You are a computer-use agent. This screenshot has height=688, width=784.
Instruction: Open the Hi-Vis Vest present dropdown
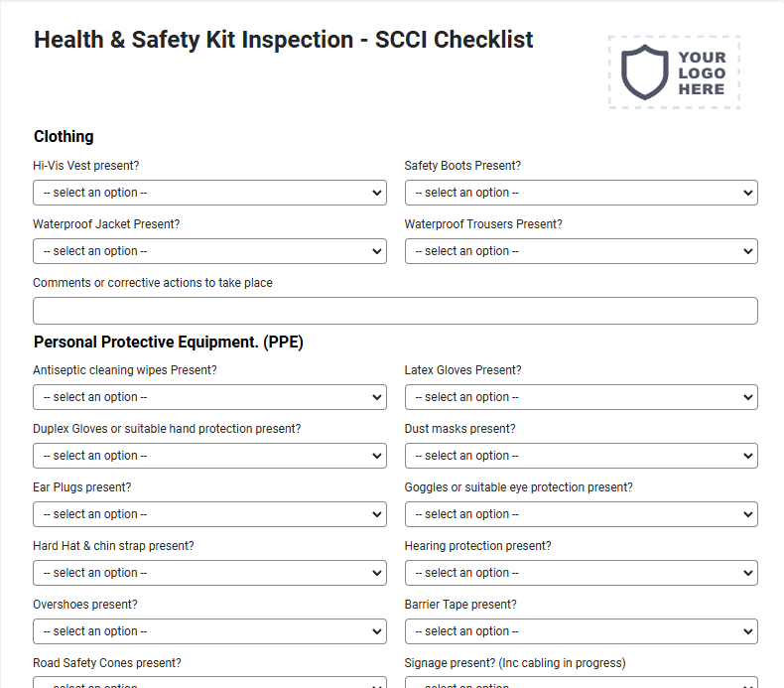pyautogui.click(x=209, y=193)
